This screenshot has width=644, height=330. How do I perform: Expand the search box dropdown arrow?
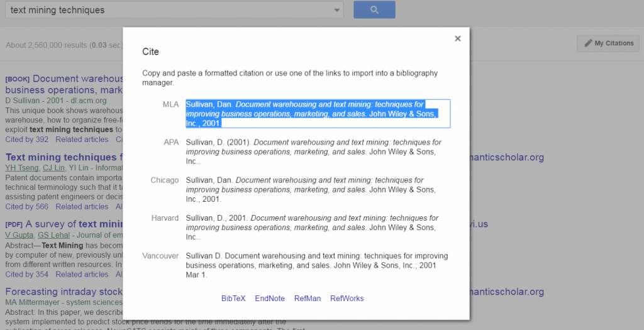click(x=338, y=10)
